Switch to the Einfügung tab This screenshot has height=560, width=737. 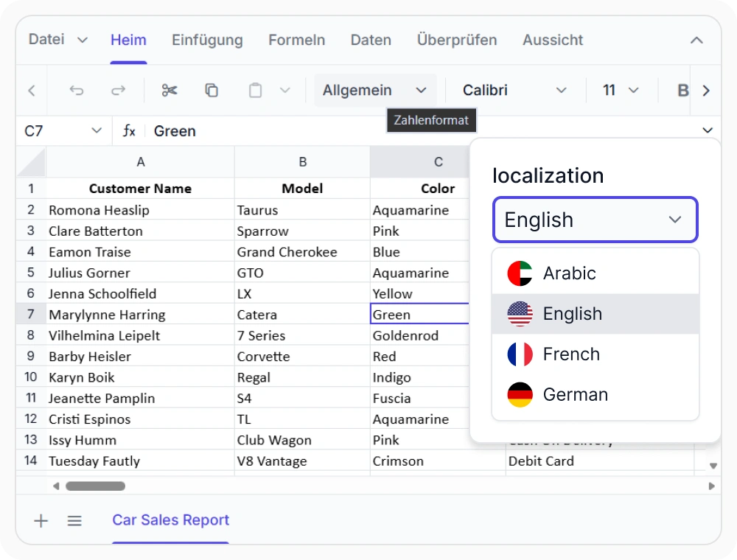[207, 40]
